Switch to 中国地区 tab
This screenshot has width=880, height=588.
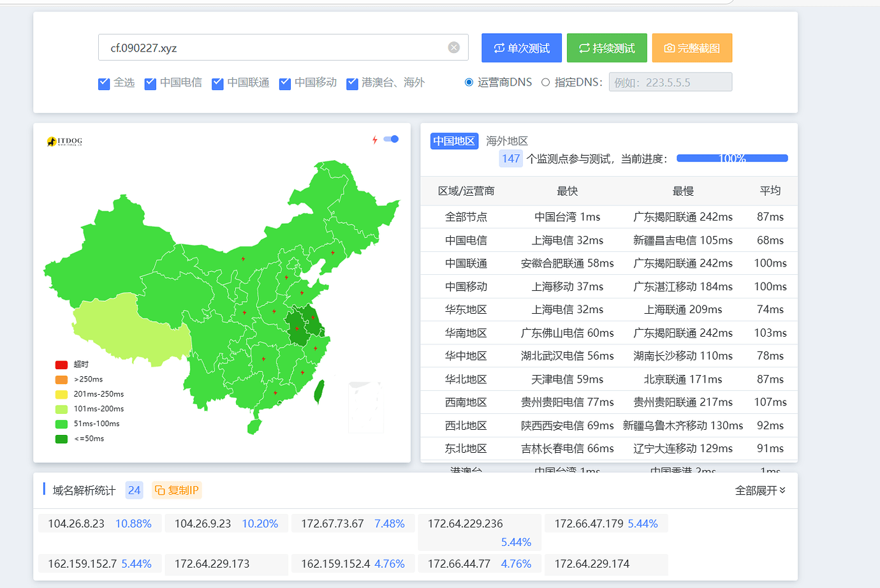coord(454,141)
